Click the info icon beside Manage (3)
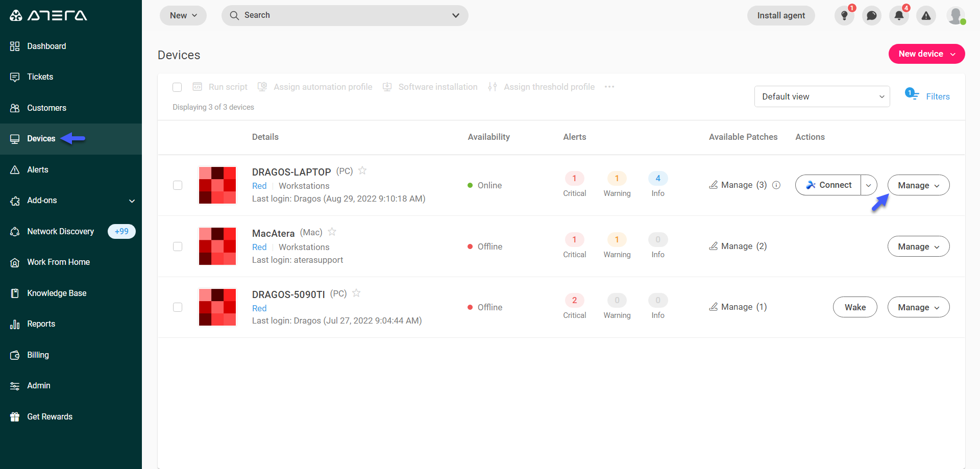 pyautogui.click(x=776, y=185)
